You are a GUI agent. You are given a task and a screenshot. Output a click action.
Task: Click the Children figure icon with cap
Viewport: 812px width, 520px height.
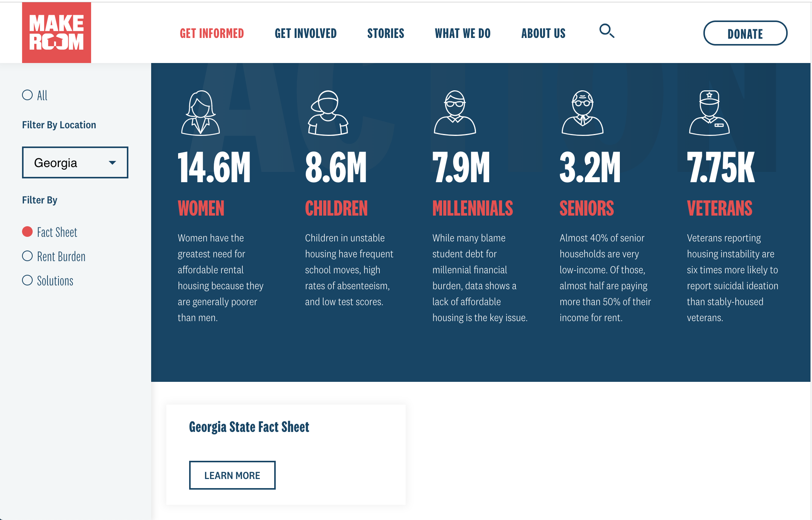(328, 113)
